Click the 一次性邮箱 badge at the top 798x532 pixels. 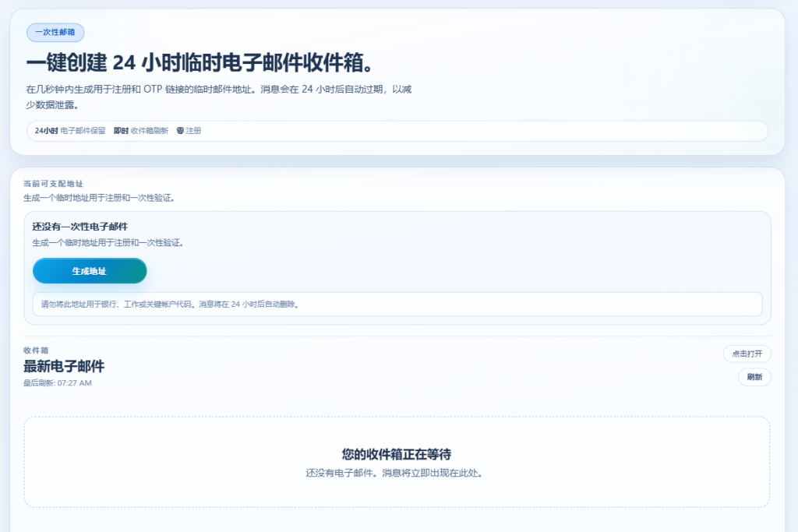(x=55, y=32)
